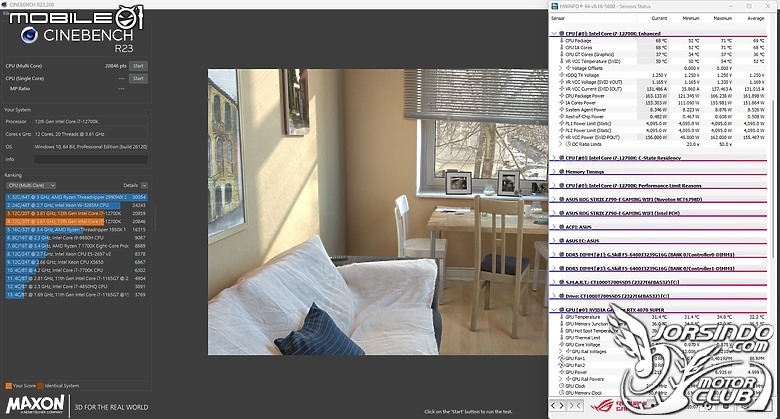The height and width of the screenshot is (419, 780).
Task: Start the CPU Multi Core benchmark
Action: coord(138,66)
